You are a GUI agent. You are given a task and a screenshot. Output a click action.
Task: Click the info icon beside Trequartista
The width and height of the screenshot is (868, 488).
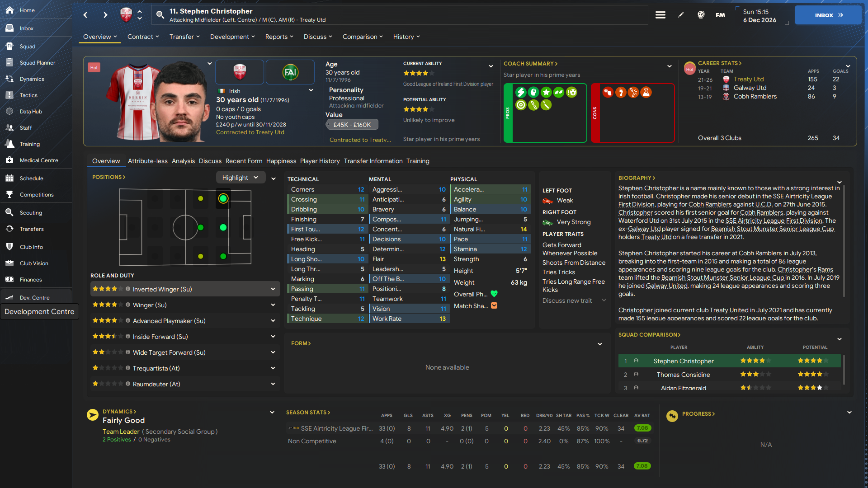tap(128, 368)
